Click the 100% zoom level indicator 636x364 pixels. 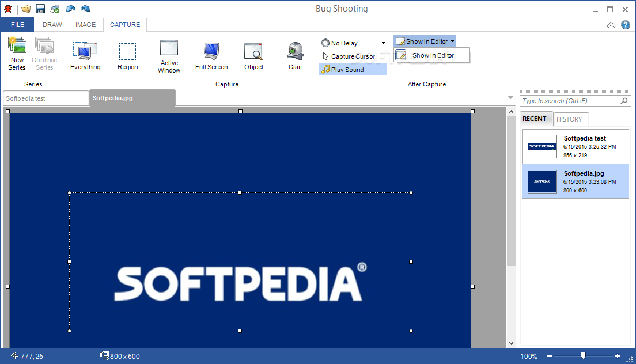tap(528, 357)
